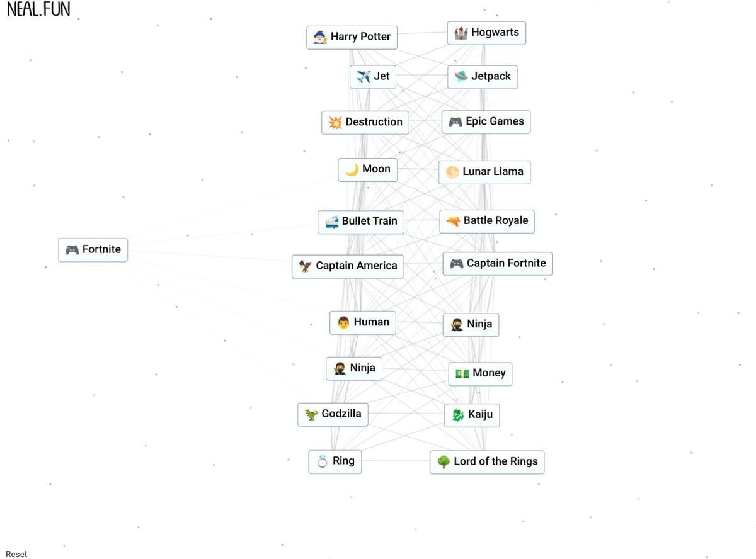Image resolution: width=756 pixels, height=559 pixels.
Task: Click the water gun icon on Battle Royale
Action: [x=453, y=221]
